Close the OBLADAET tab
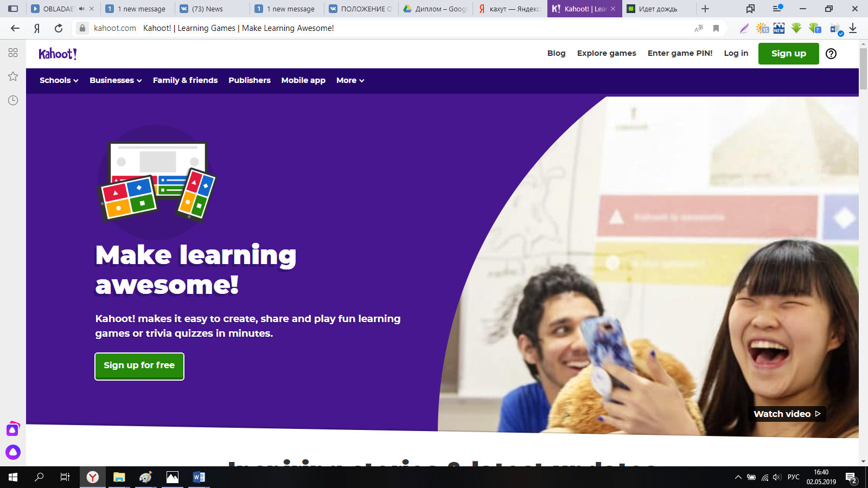The image size is (868, 488). (x=92, y=9)
